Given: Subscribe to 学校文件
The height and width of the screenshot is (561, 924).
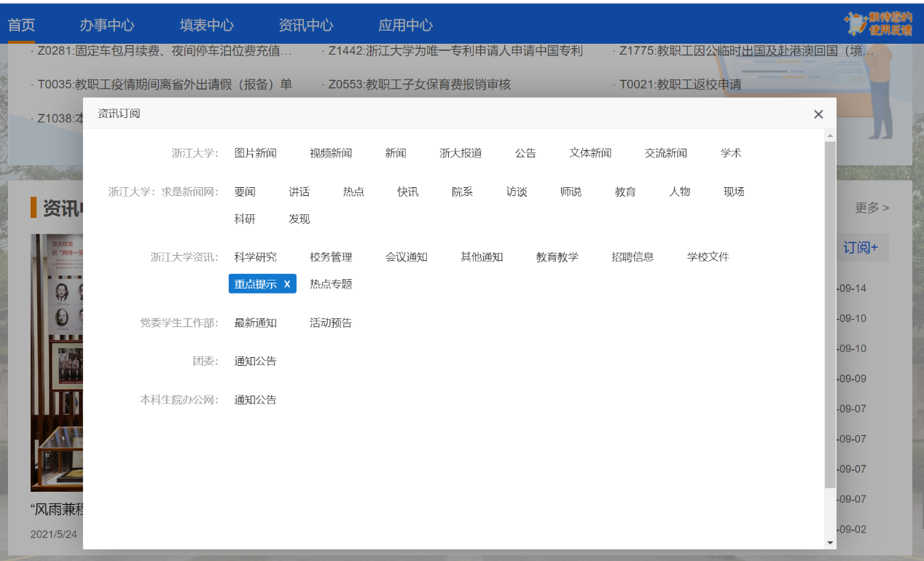Looking at the screenshot, I should (708, 257).
